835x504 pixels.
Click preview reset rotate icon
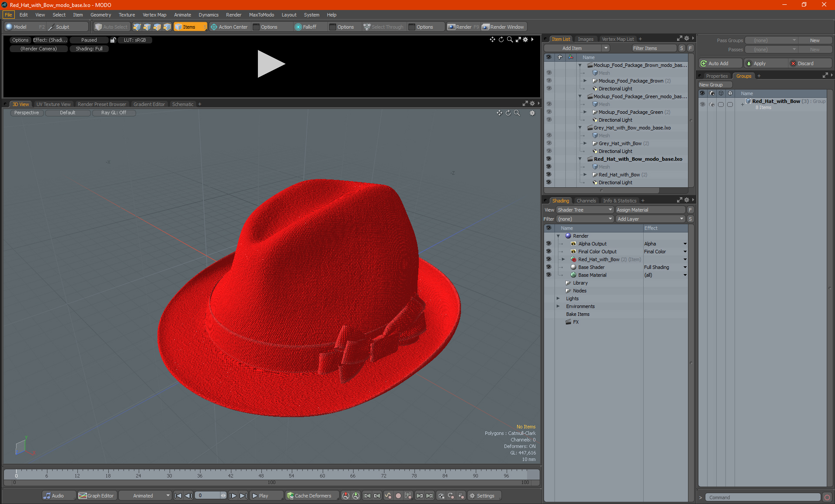(501, 40)
